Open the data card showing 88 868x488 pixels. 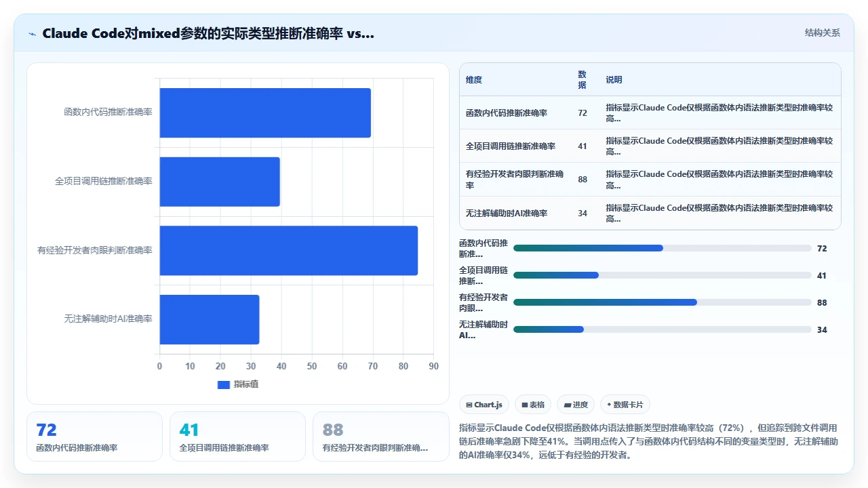[380, 436]
